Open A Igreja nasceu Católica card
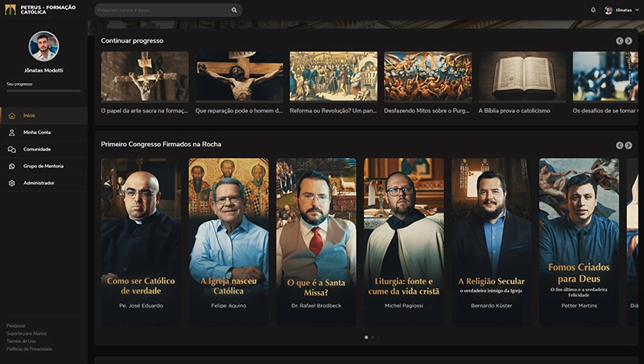The height and width of the screenshot is (364, 644). (x=229, y=242)
